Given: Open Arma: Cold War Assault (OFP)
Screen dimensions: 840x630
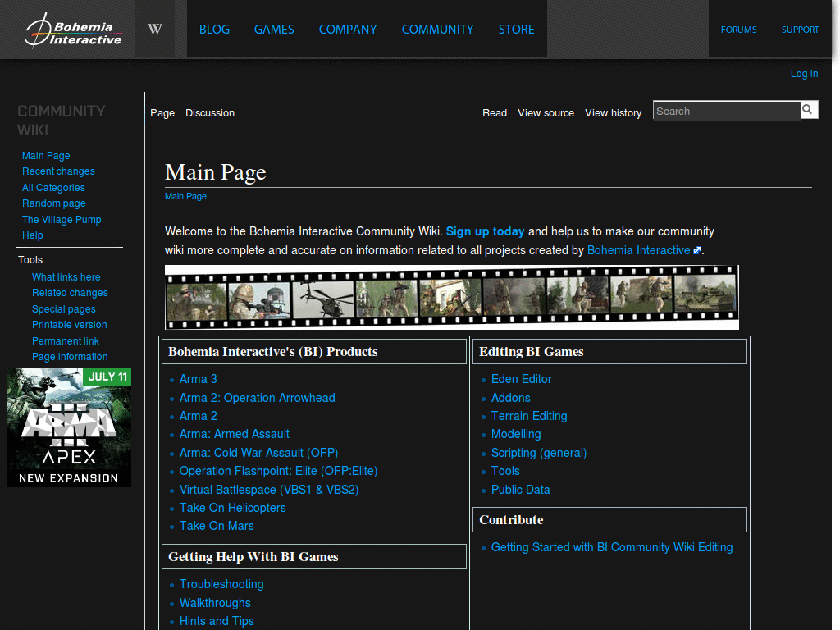Looking at the screenshot, I should click(x=258, y=453).
